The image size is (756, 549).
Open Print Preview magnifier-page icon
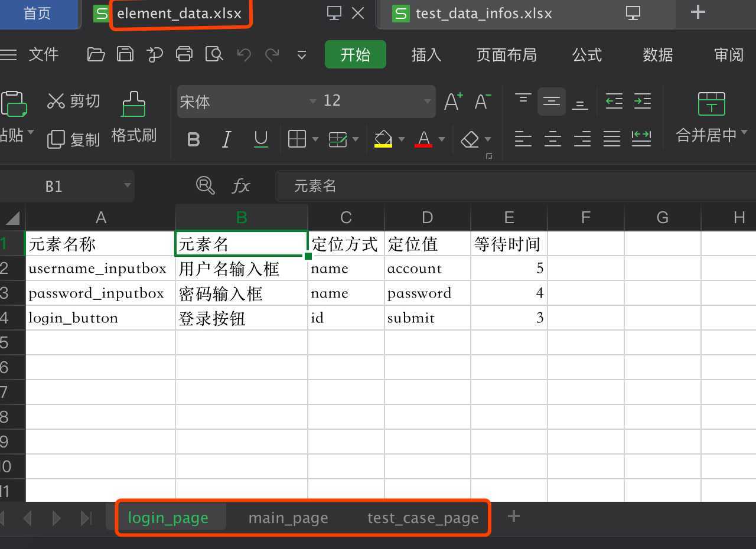coord(214,55)
